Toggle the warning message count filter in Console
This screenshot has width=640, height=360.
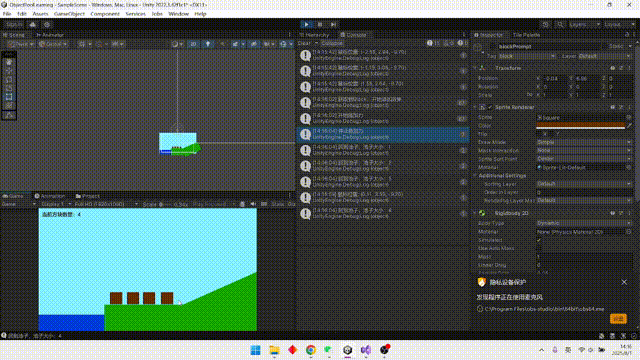tap(448, 43)
